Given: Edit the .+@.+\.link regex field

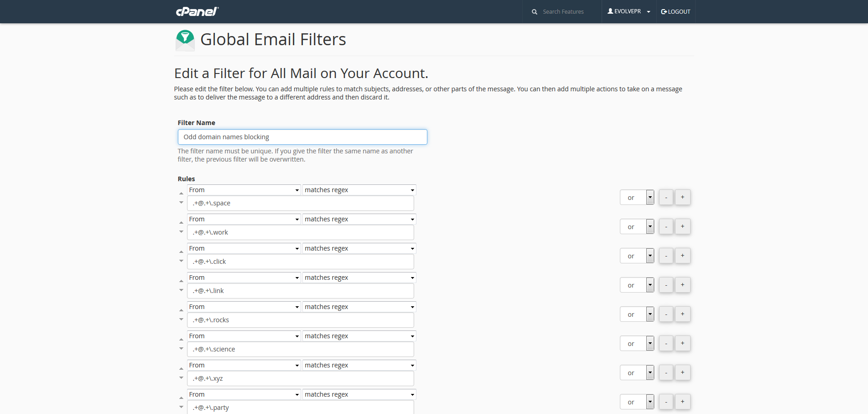Looking at the screenshot, I should pos(301,291).
